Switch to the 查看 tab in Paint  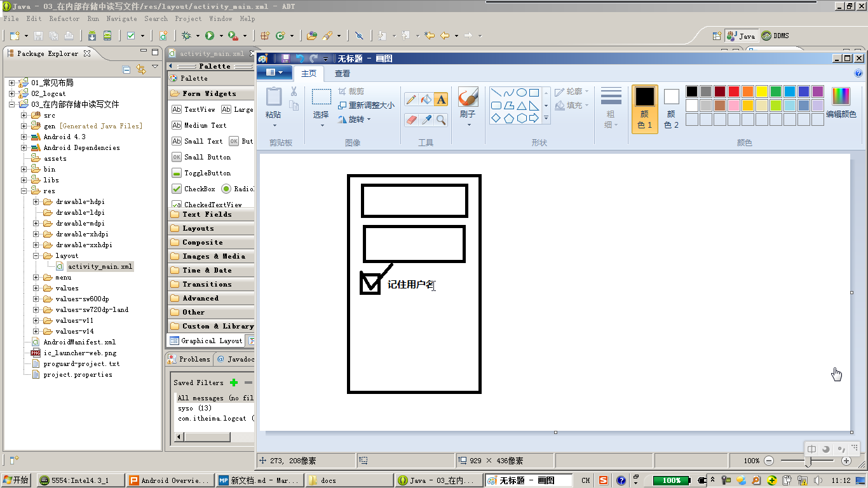[x=342, y=74]
